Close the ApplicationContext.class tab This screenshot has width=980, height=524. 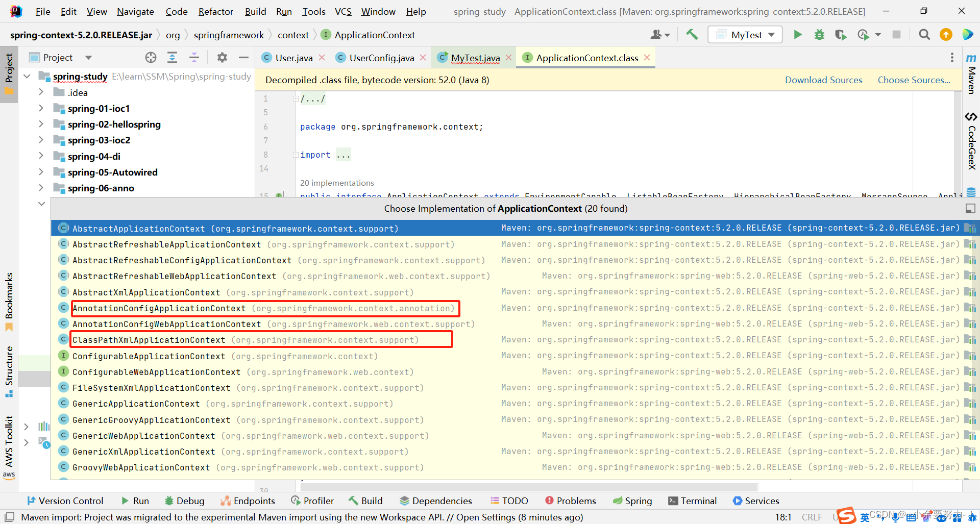pos(647,58)
